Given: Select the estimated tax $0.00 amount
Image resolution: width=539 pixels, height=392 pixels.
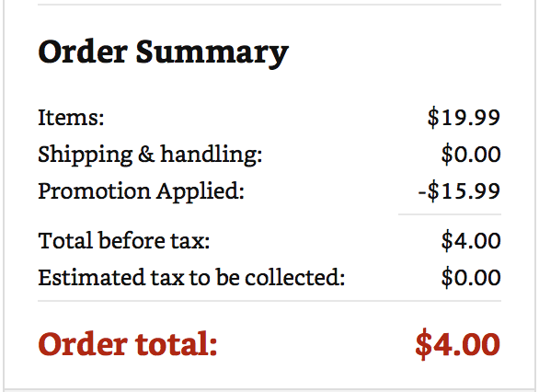Looking at the screenshot, I should point(471,277).
